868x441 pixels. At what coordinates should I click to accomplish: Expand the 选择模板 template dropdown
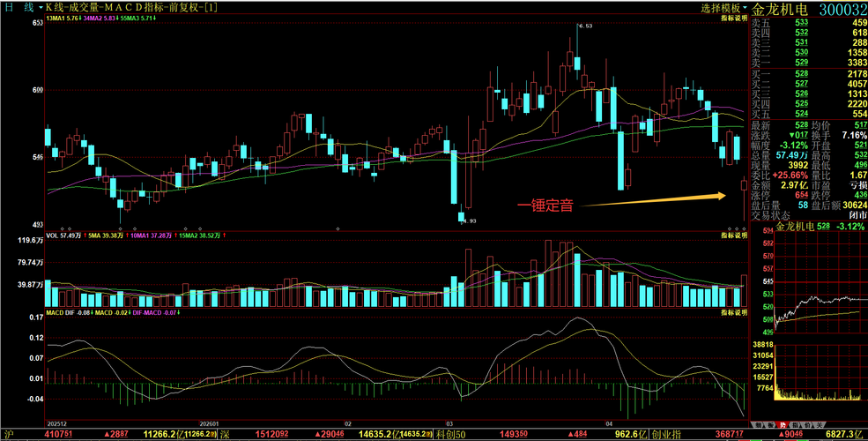coord(724,8)
